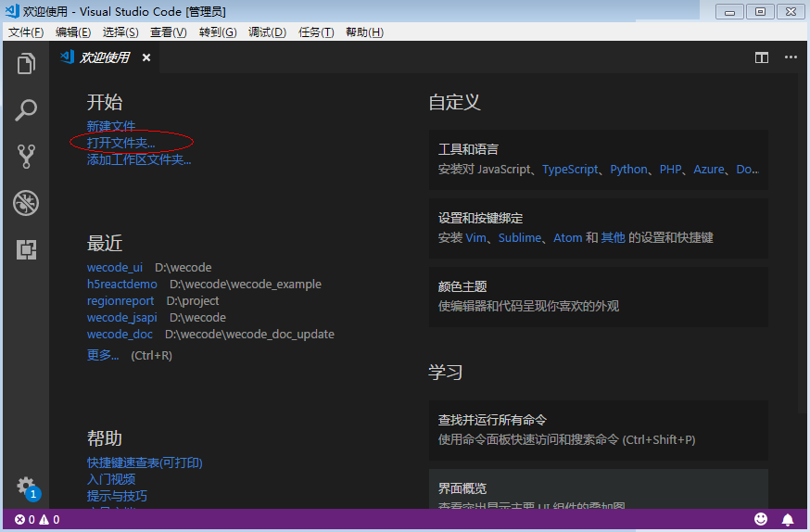Click the TypeScript language link

tap(570, 170)
